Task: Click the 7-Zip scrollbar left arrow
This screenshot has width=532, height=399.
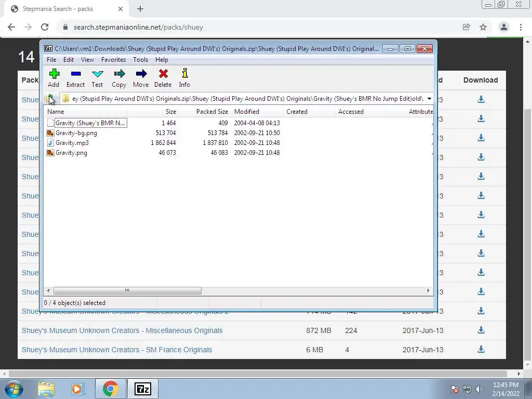Action: [48, 291]
